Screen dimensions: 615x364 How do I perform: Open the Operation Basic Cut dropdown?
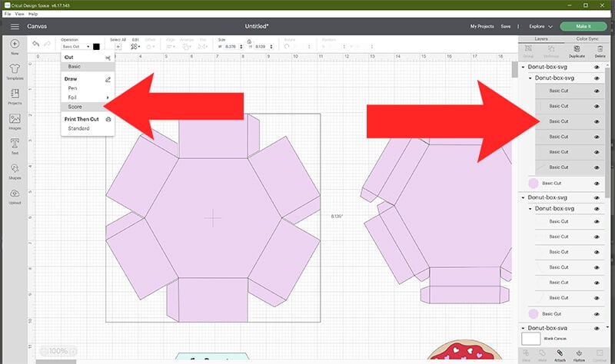76,46
